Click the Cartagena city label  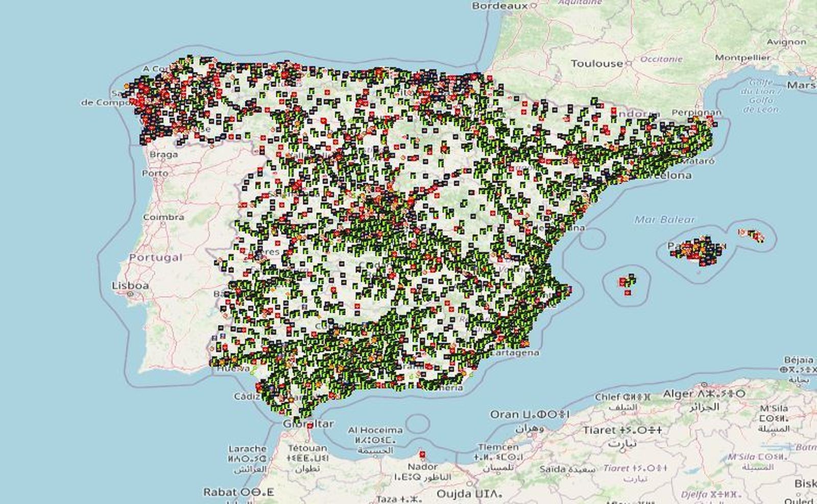click(x=514, y=352)
